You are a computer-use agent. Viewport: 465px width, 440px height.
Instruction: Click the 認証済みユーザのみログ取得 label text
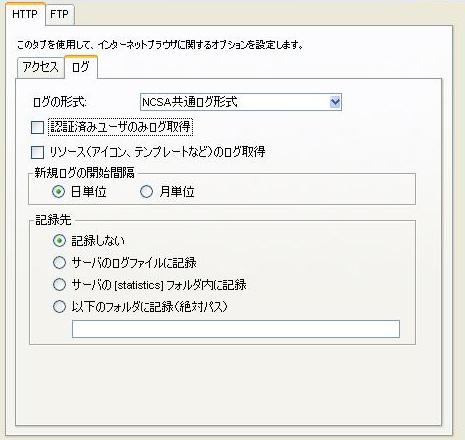click(120, 127)
